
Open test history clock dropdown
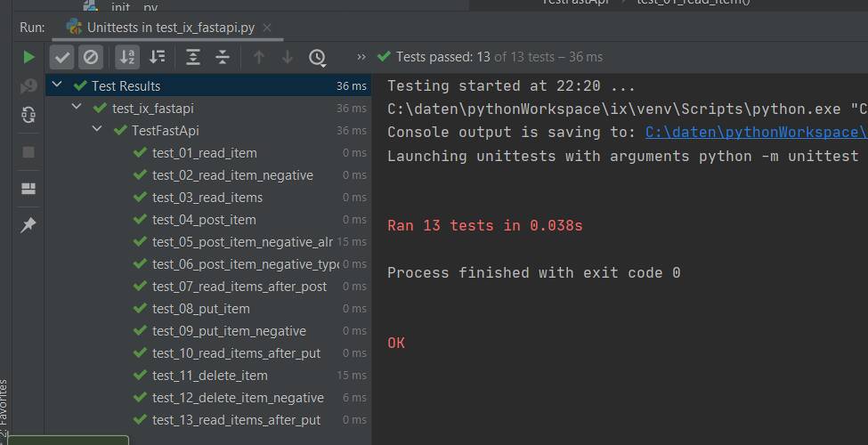[317, 58]
